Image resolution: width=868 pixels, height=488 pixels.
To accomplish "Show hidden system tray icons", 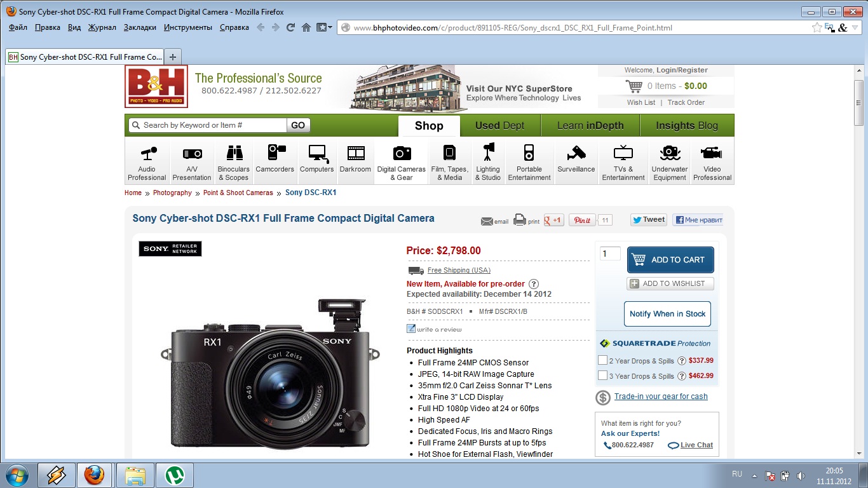I will pyautogui.click(x=754, y=475).
